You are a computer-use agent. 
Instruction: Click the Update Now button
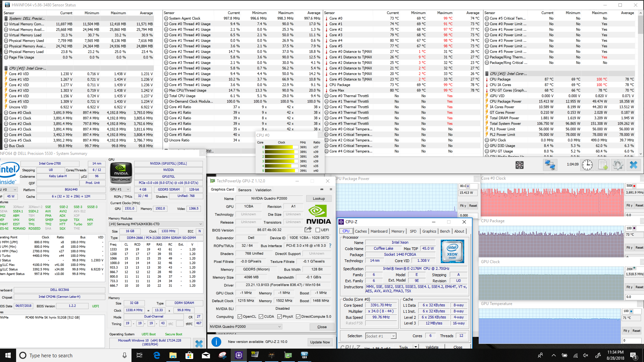[x=320, y=342]
